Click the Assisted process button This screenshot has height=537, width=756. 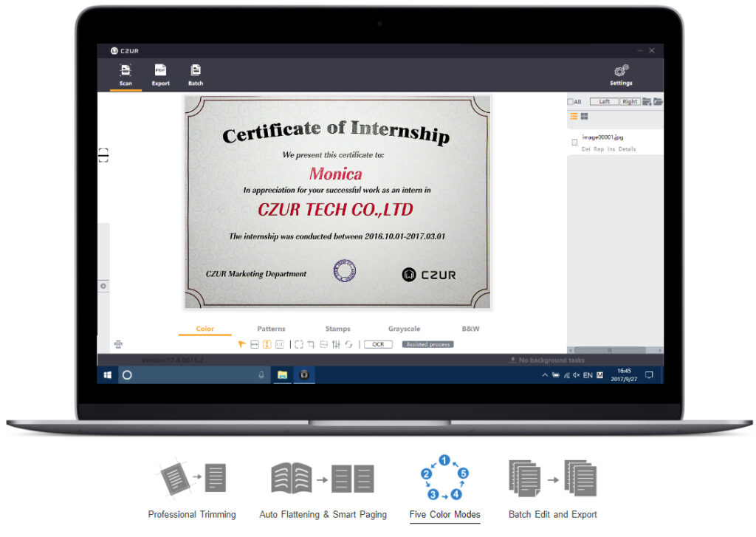(427, 344)
